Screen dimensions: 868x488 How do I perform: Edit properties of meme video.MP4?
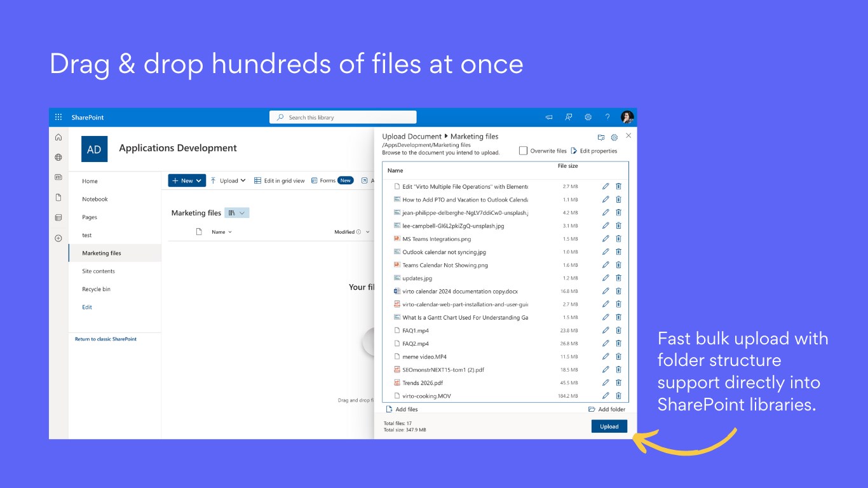pos(606,356)
